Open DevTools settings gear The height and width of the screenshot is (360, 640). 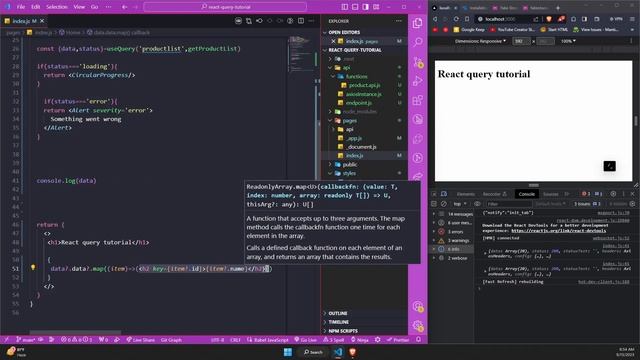coord(613,194)
